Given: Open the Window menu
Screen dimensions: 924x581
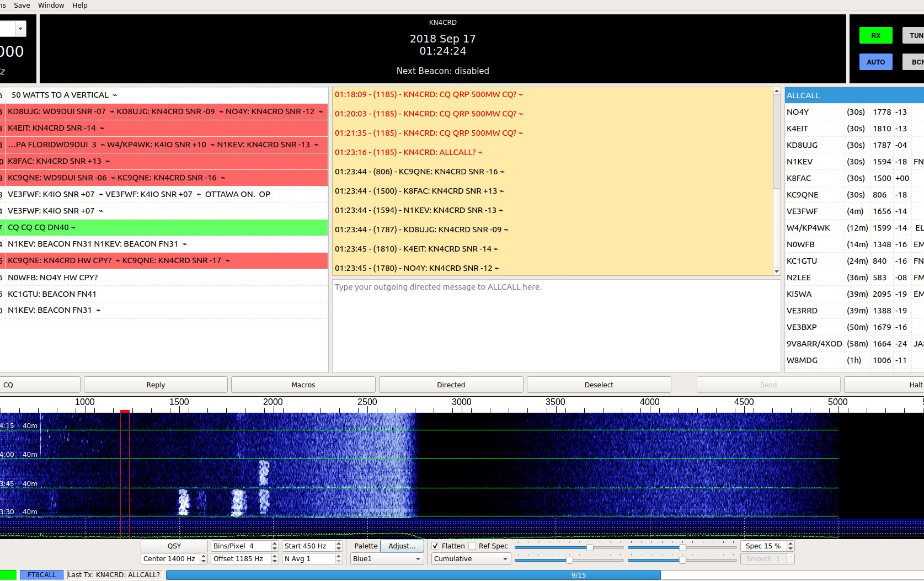Looking at the screenshot, I should click(51, 5).
